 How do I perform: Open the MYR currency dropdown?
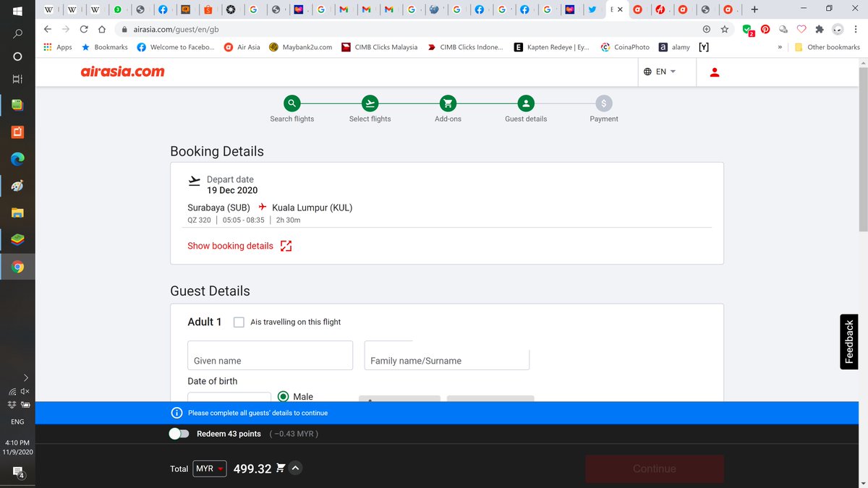(x=210, y=468)
